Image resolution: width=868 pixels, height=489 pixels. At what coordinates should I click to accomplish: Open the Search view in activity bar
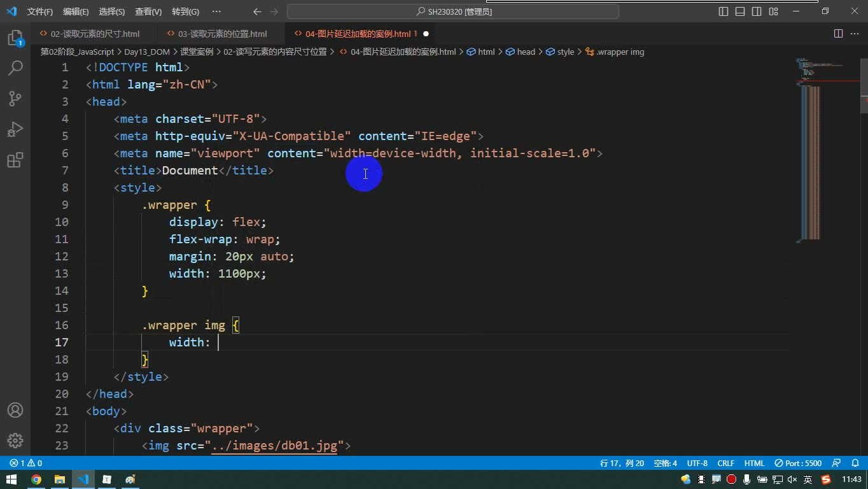click(x=15, y=67)
